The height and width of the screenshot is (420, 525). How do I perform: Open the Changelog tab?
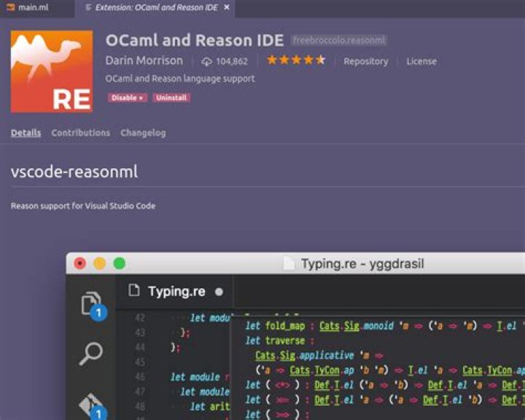143,133
